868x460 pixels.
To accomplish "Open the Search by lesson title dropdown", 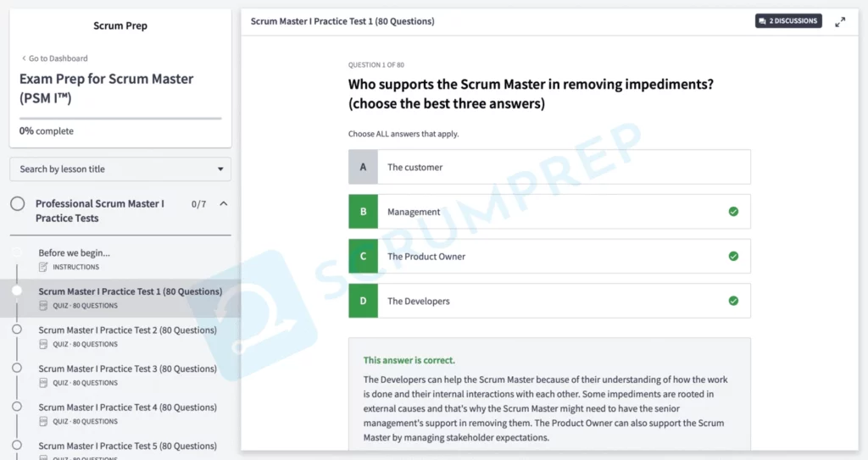I will (x=120, y=169).
